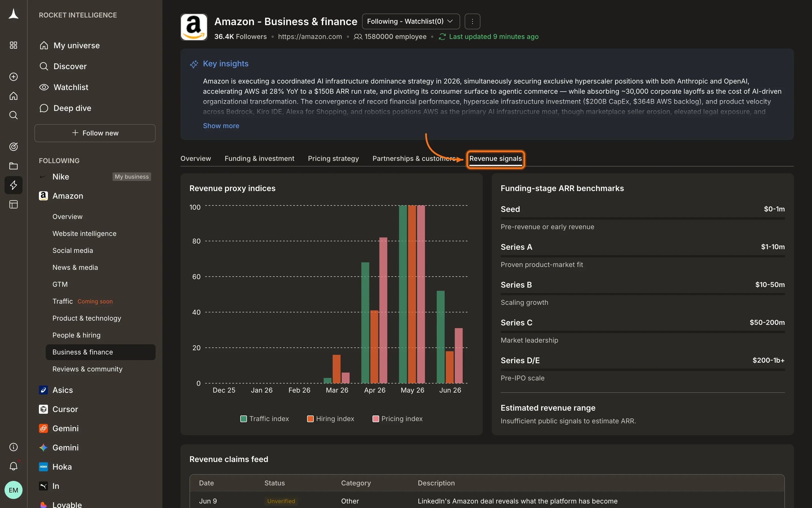Click the Rocket logo icon in left rail
Viewport: 812px width, 508px height.
(x=14, y=14)
